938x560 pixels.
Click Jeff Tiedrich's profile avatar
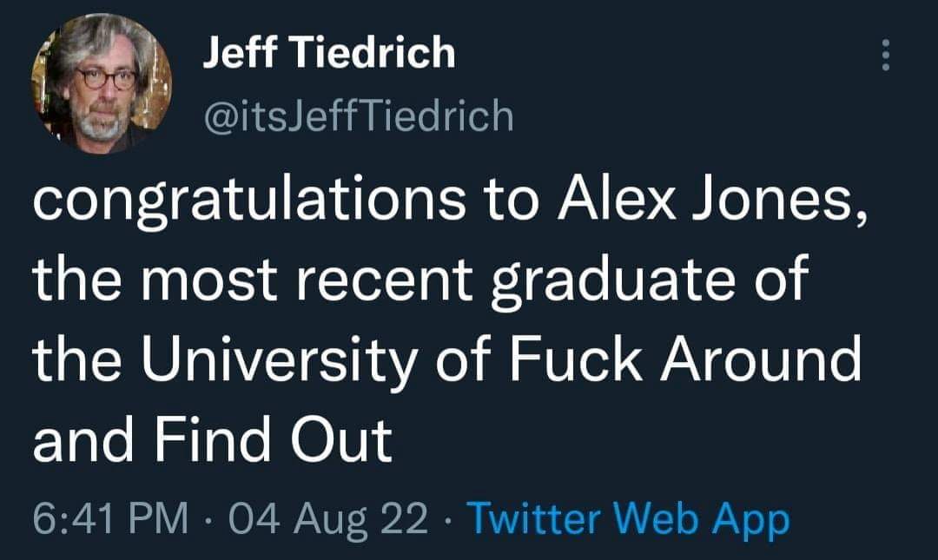click(x=102, y=83)
